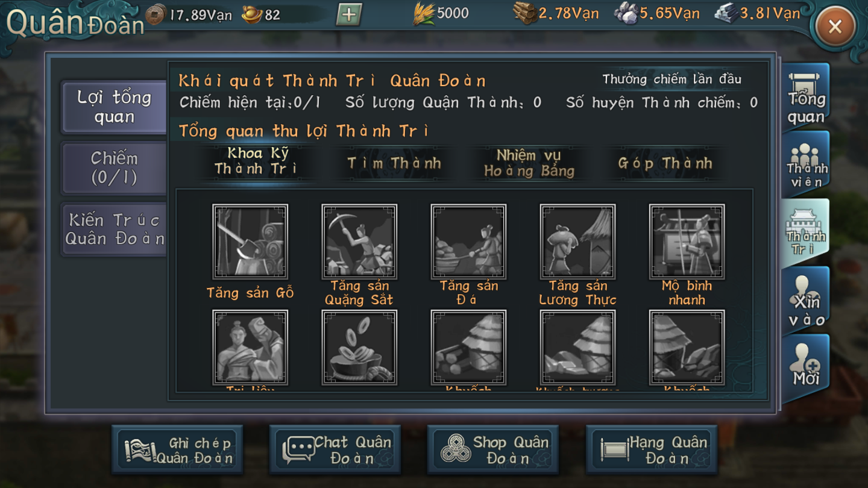Switch to Nhiệm vụ Hoàng Bảng tab
868x488 pixels.
(529, 163)
